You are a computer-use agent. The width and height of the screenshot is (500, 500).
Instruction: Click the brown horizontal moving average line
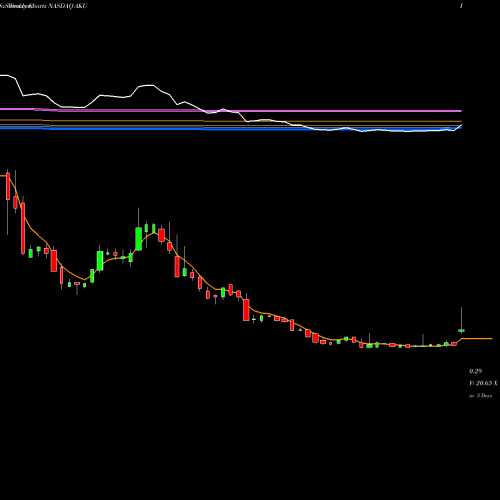coord(231,121)
